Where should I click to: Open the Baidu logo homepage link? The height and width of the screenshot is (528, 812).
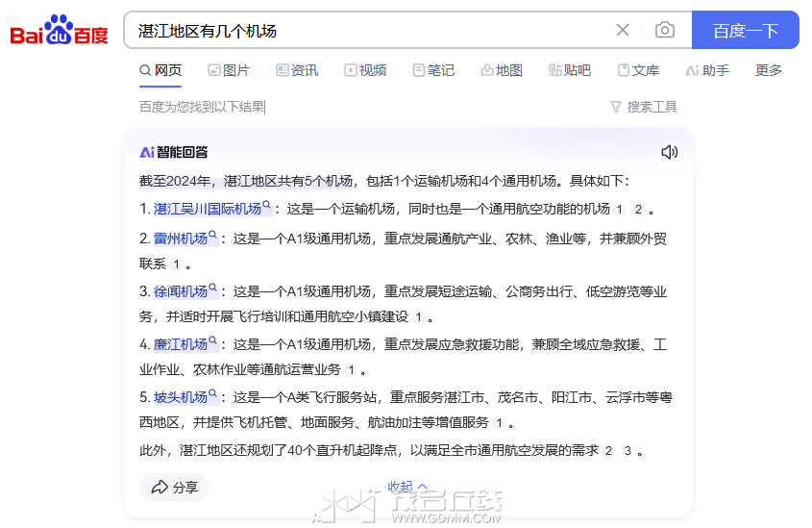point(59,30)
